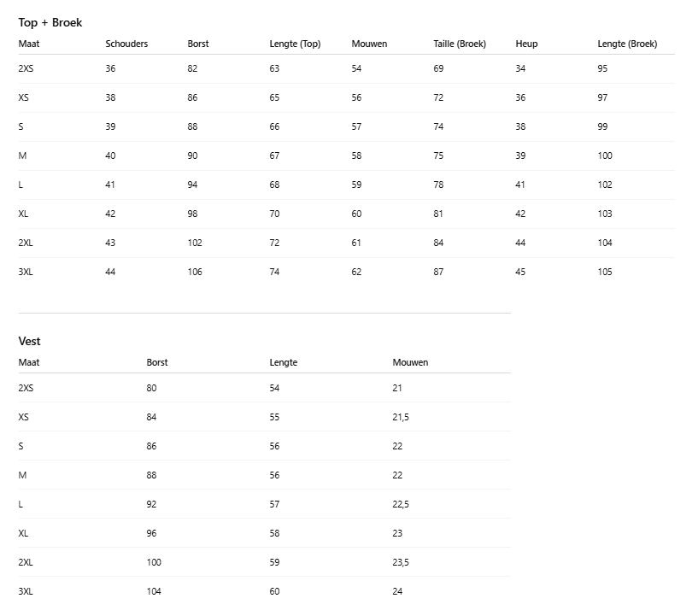Select the Borst value 102 for 2XL
Image resolution: width=698 pixels, height=616 pixels.
point(195,243)
